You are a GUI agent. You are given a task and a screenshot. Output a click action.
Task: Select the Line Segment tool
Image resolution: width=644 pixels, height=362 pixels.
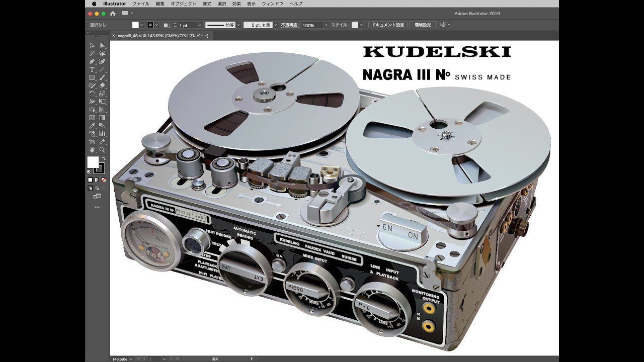tap(102, 69)
